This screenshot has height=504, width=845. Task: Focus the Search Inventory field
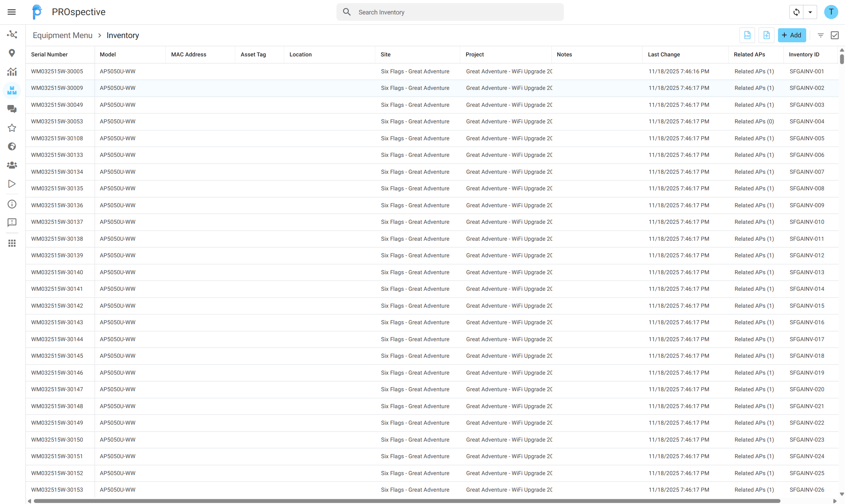[x=450, y=12]
